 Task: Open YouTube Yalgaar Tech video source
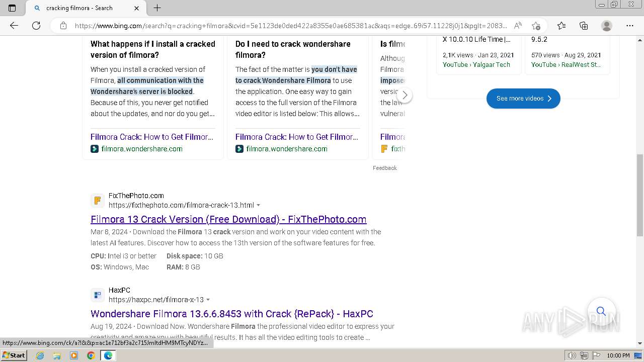click(476, 64)
